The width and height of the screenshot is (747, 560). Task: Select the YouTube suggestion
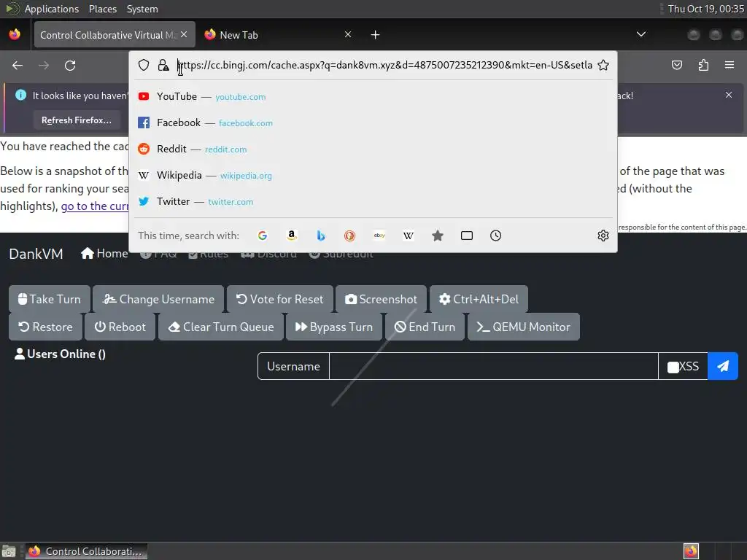[373, 97]
